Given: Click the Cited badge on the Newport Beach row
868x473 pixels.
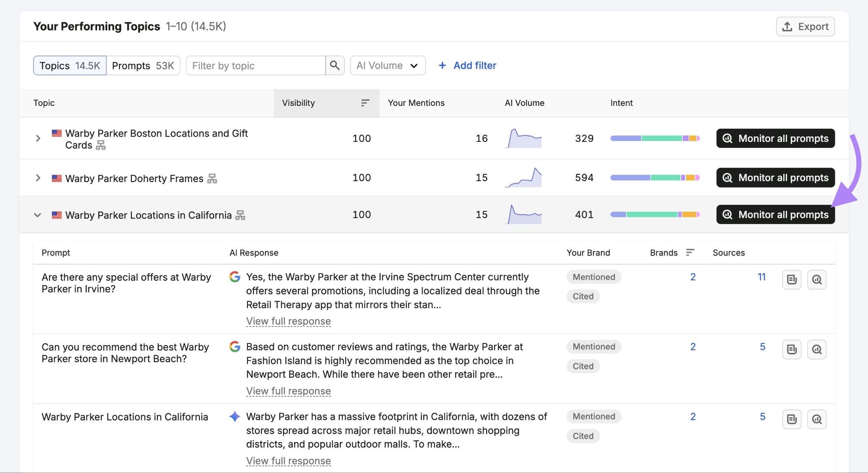Looking at the screenshot, I should [583, 366].
